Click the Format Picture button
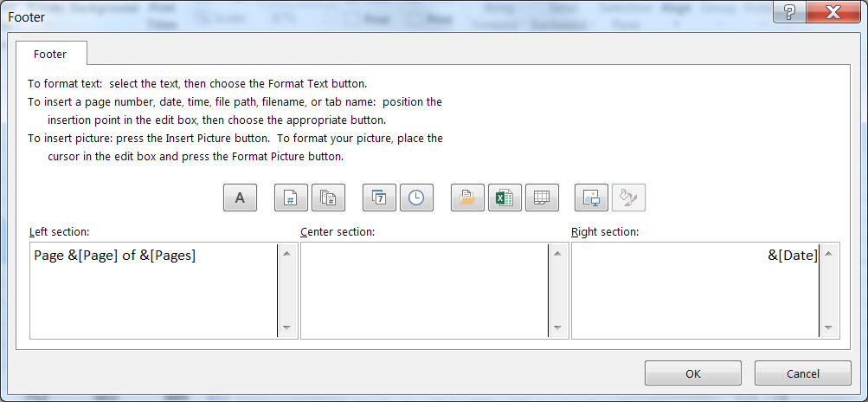Image resolution: width=868 pixels, height=402 pixels. [629, 198]
